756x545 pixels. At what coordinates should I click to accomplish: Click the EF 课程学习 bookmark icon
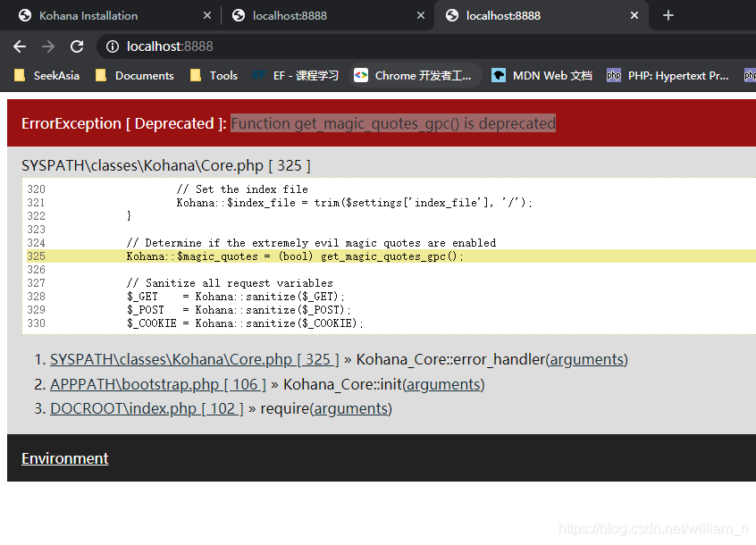click(258, 75)
